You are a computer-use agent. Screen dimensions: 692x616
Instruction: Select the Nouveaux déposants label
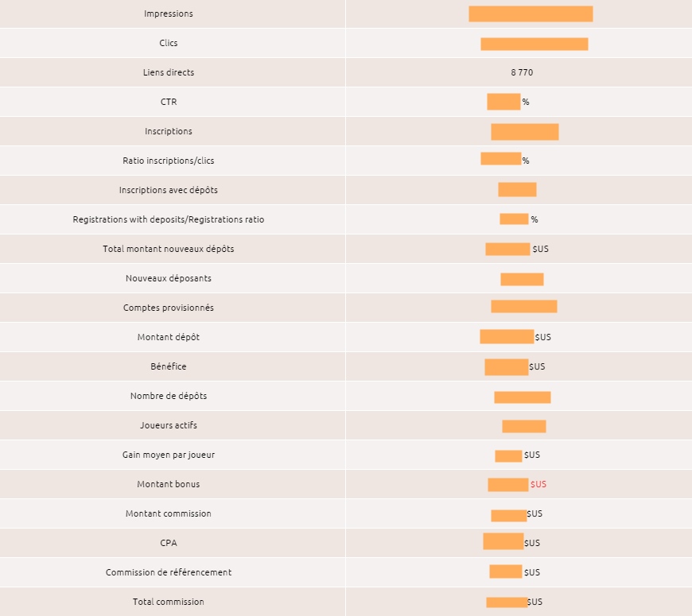pyautogui.click(x=169, y=278)
